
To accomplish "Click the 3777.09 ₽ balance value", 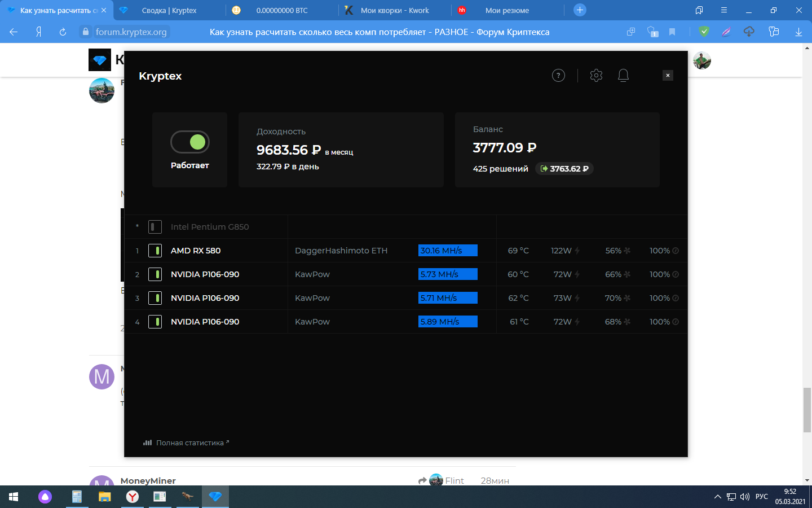I will coord(505,148).
